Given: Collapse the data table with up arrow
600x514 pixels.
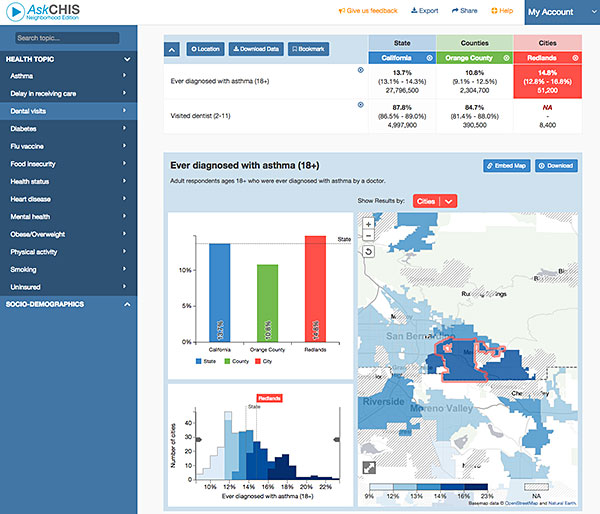Looking at the screenshot, I should tap(172, 50).
